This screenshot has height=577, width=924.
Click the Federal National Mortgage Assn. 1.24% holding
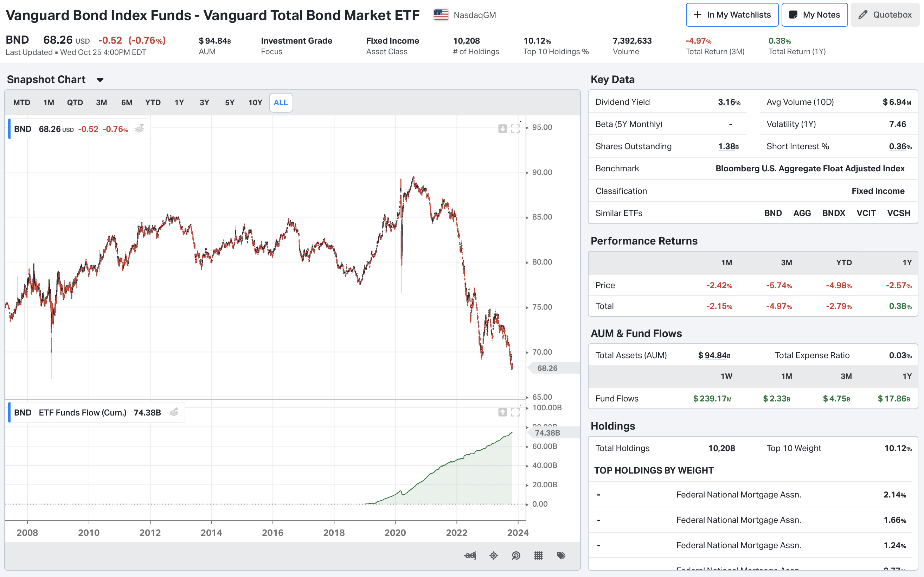753,545
